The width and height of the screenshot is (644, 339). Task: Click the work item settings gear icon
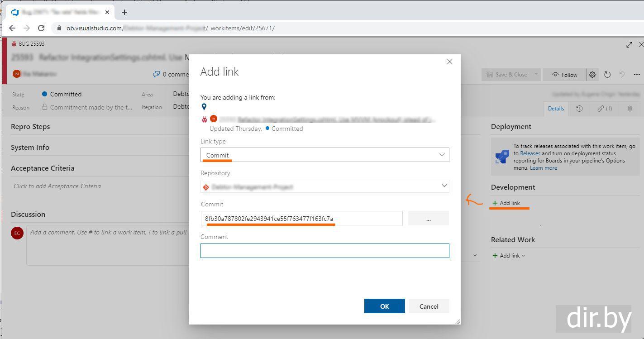coord(592,75)
